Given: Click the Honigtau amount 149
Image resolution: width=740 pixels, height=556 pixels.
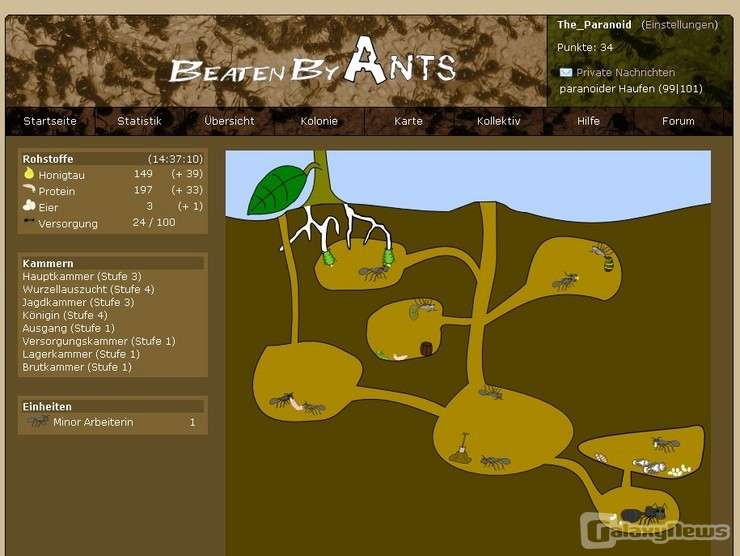Looking at the screenshot, I should click(143, 174).
